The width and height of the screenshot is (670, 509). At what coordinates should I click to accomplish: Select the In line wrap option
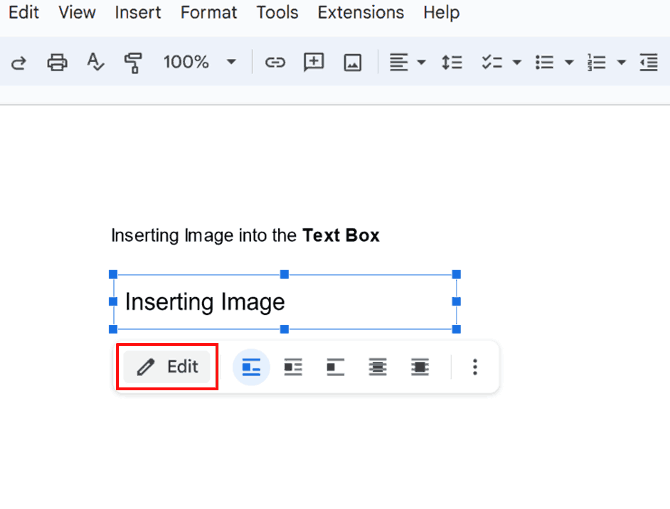point(251,367)
